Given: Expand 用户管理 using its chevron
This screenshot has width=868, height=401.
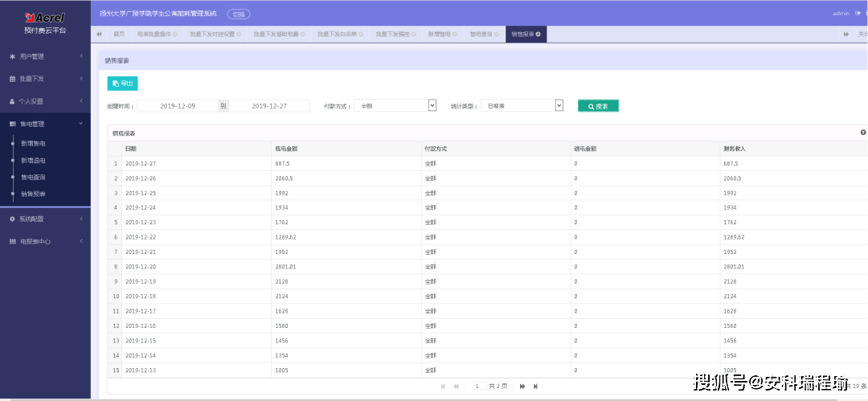Looking at the screenshot, I should [x=81, y=56].
